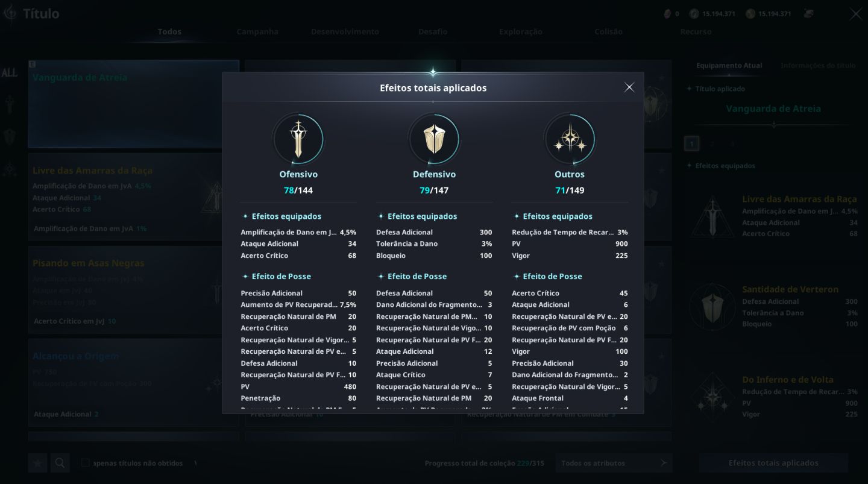Click 'Progresso total de coleção' text

pyautogui.click(x=470, y=464)
